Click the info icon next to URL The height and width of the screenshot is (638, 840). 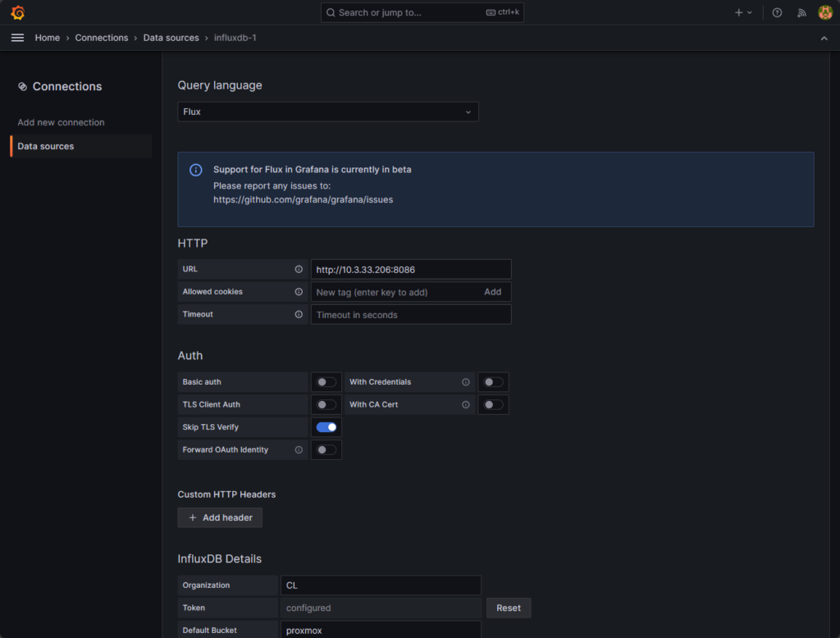[300, 268]
